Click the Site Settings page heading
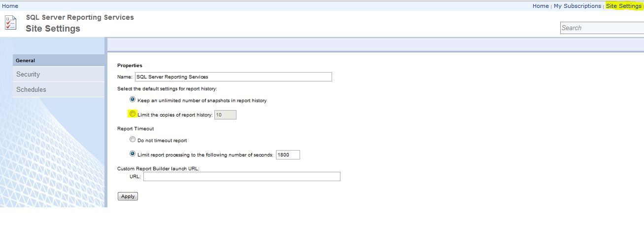Image resolution: width=644 pixels, height=232 pixels. 53,29
